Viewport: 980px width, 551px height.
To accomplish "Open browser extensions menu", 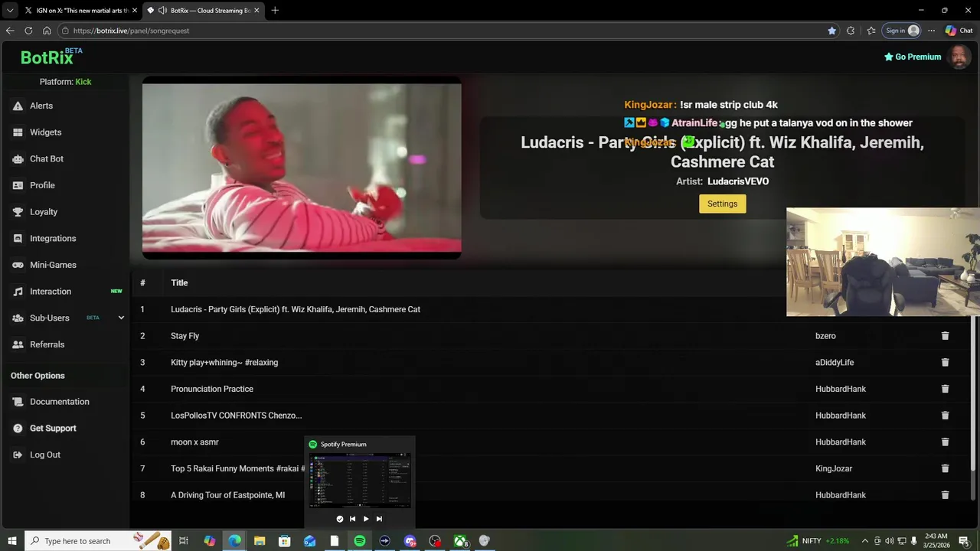I will pyautogui.click(x=851, y=31).
